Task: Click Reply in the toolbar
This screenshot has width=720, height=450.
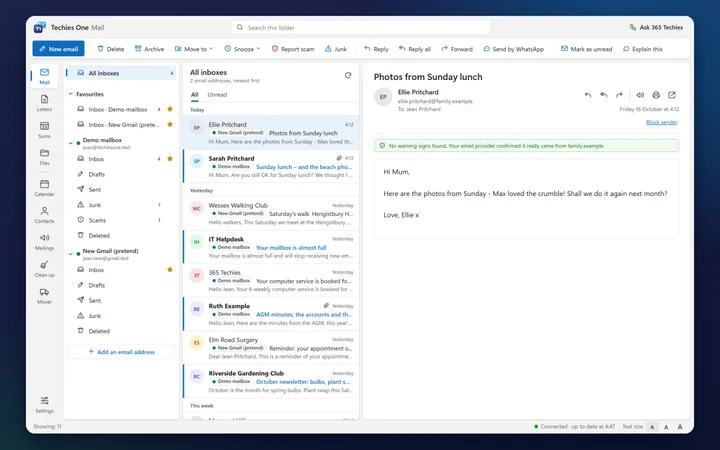Action: (376, 49)
